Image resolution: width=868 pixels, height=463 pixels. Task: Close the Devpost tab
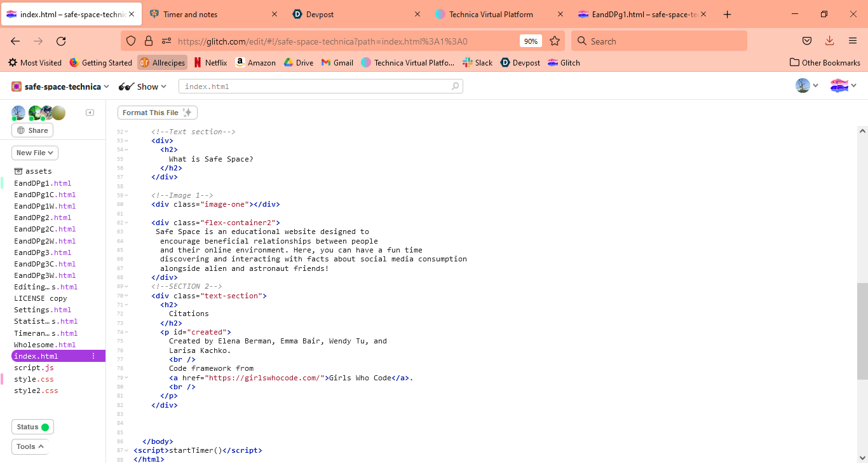pyautogui.click(x=417, y=14)
